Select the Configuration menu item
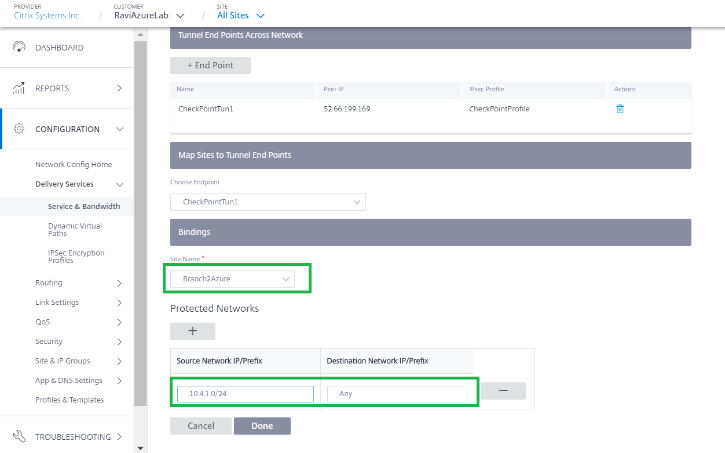 (68, 129)
